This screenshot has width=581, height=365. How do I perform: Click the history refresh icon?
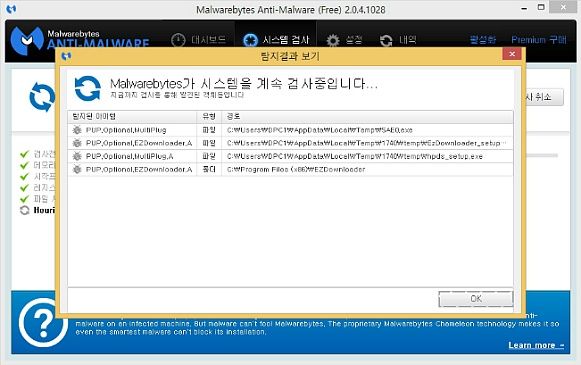click(386, 40)
